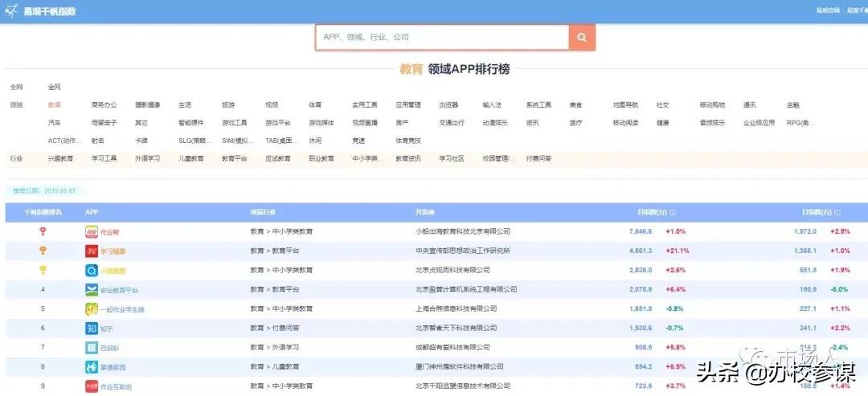Choose the 金融 field filter
Screen dimensions: 868x396
793,104
